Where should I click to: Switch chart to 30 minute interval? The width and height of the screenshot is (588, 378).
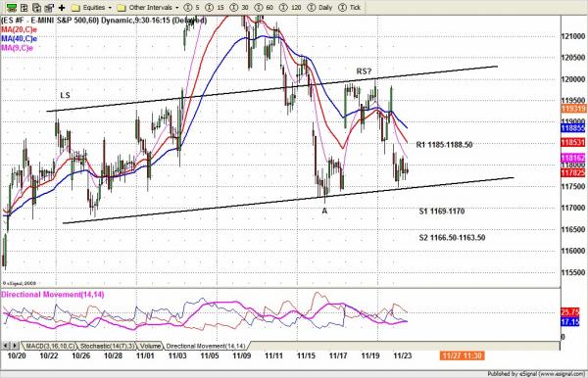tap(239, 7)
